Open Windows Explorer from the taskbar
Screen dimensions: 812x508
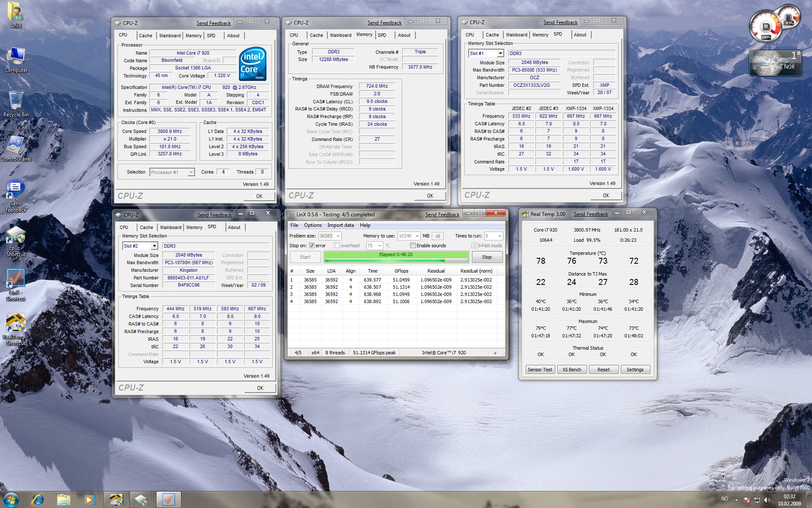coord(63,500)
